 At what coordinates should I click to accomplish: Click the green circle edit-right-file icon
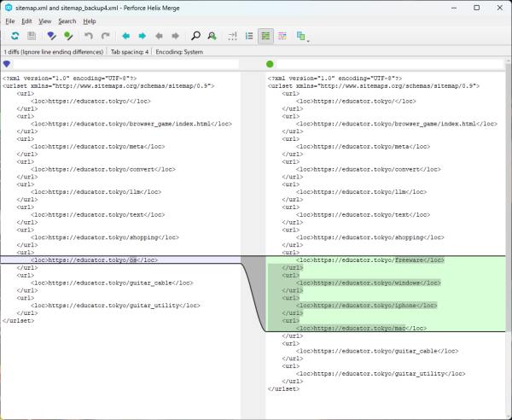[x=68, y=36]
